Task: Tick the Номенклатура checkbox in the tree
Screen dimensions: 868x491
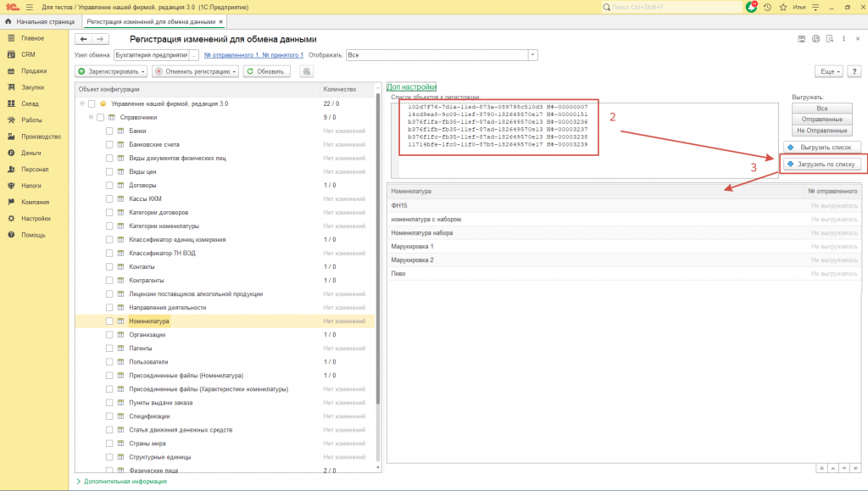Action: [109, 321]
